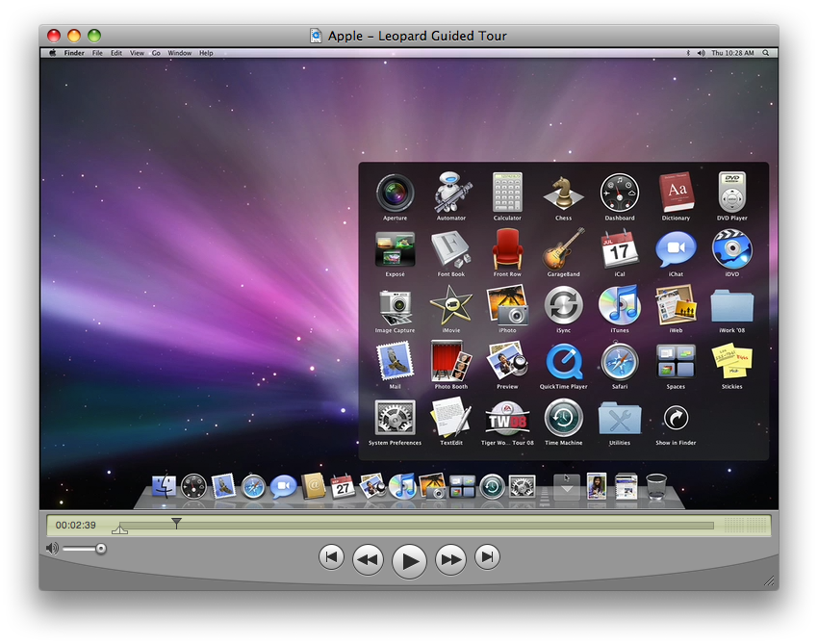Click the 00:02:39 time display
Image resolution: width=818 pixels, height=644 pixels.
pos(76,525)
